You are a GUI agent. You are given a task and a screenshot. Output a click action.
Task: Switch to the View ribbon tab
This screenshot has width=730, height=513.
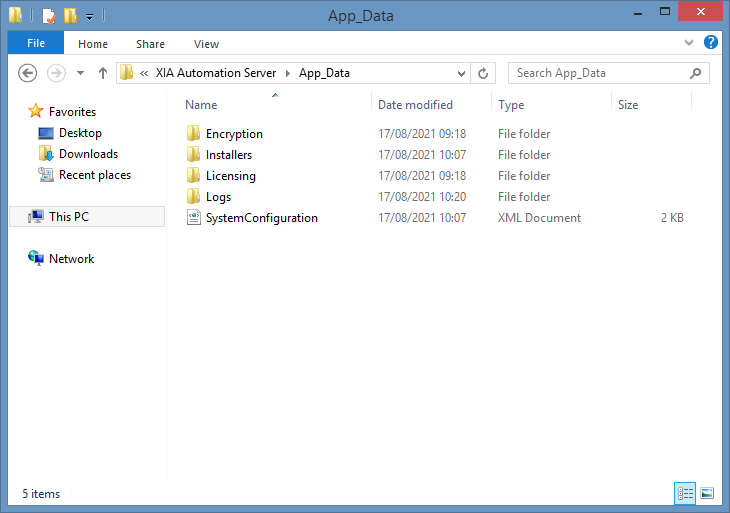(206, 44)
